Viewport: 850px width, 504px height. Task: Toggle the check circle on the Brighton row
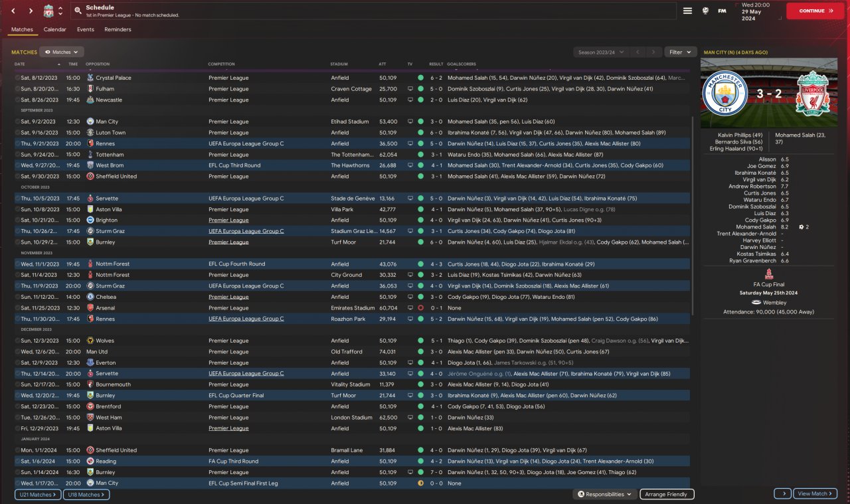[18, 220]
